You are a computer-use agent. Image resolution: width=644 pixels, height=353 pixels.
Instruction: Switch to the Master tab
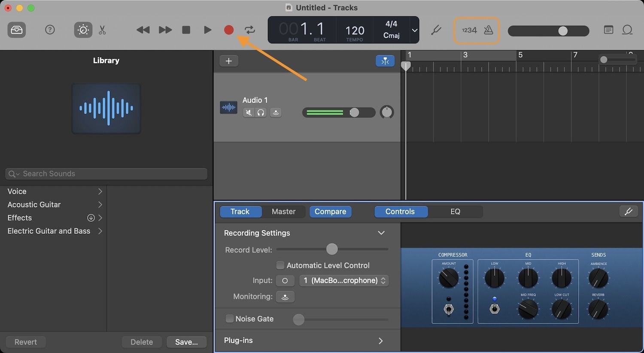point(283,211)
